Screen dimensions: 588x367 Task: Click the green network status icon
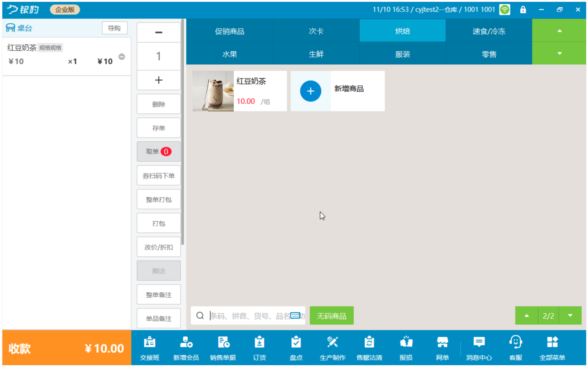point(505,10)
